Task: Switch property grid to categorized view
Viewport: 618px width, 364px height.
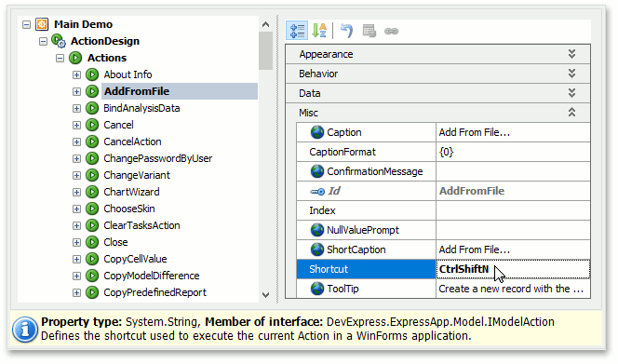Action: coord(297,31)
